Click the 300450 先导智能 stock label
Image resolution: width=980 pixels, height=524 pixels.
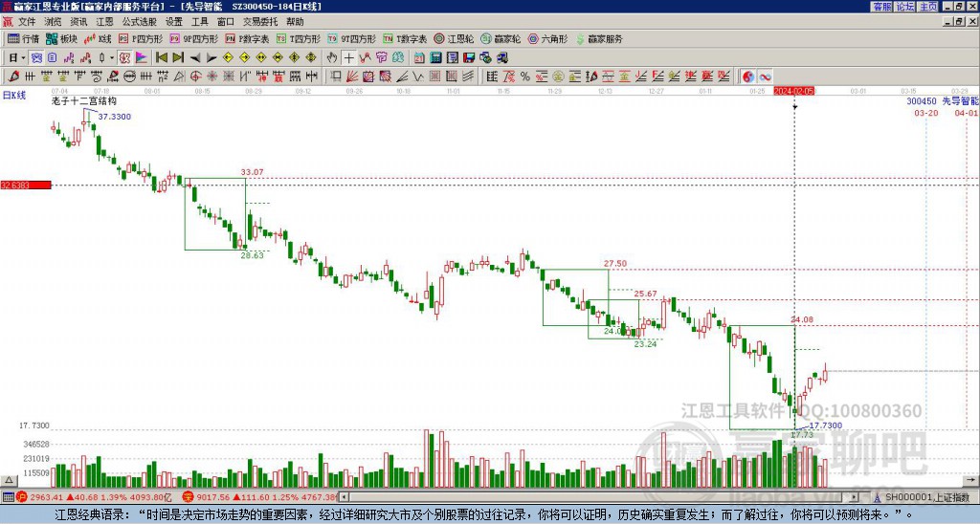click(943, 101)
